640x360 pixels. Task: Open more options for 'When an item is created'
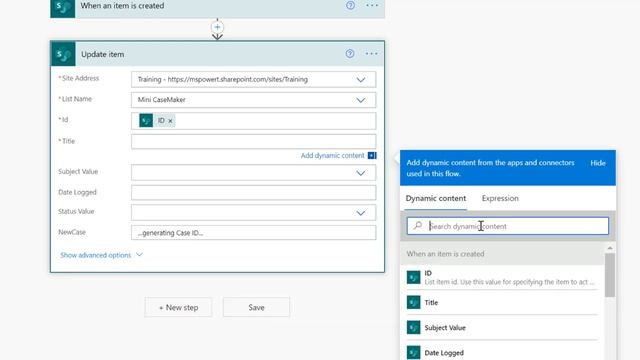(x=372, y=5)
